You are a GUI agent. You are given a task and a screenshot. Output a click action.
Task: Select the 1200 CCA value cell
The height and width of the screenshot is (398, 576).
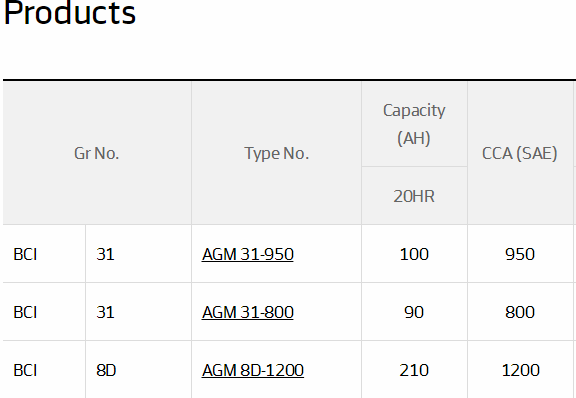point(520,370)
